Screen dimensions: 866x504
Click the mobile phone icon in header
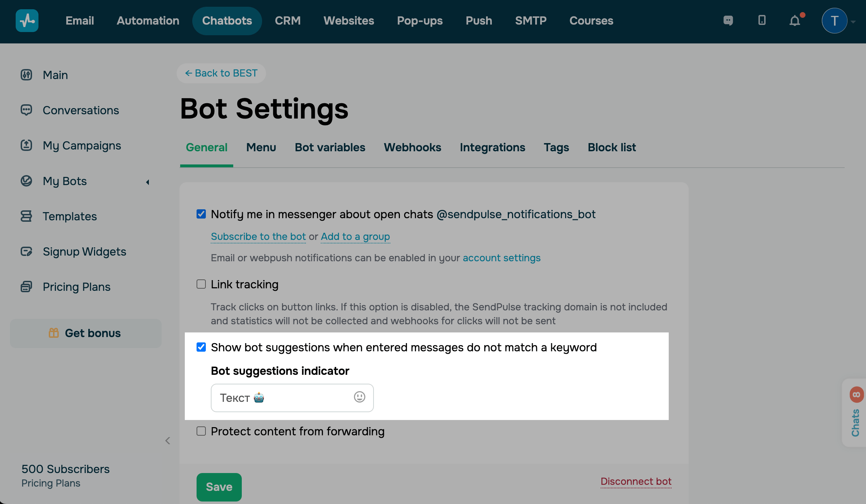[762, 20]
